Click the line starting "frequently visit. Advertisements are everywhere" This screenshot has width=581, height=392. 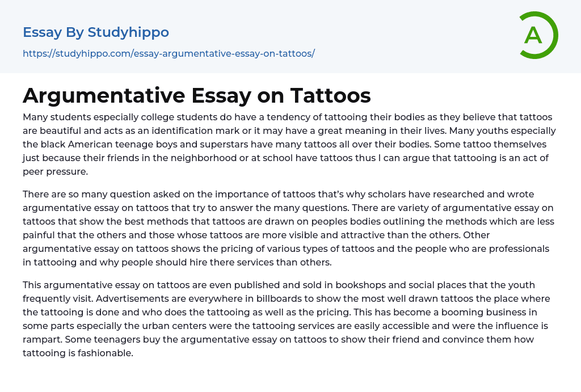286,298
